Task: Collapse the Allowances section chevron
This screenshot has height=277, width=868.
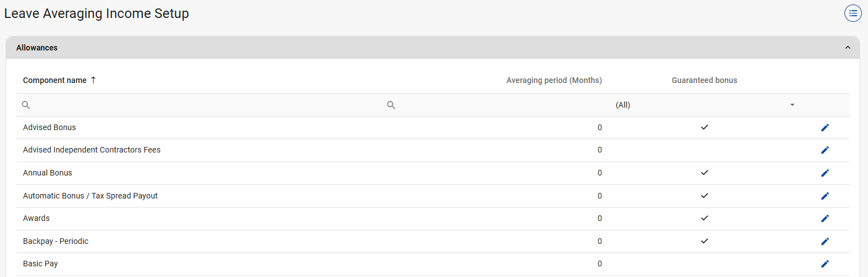Action: coord(848,48)
